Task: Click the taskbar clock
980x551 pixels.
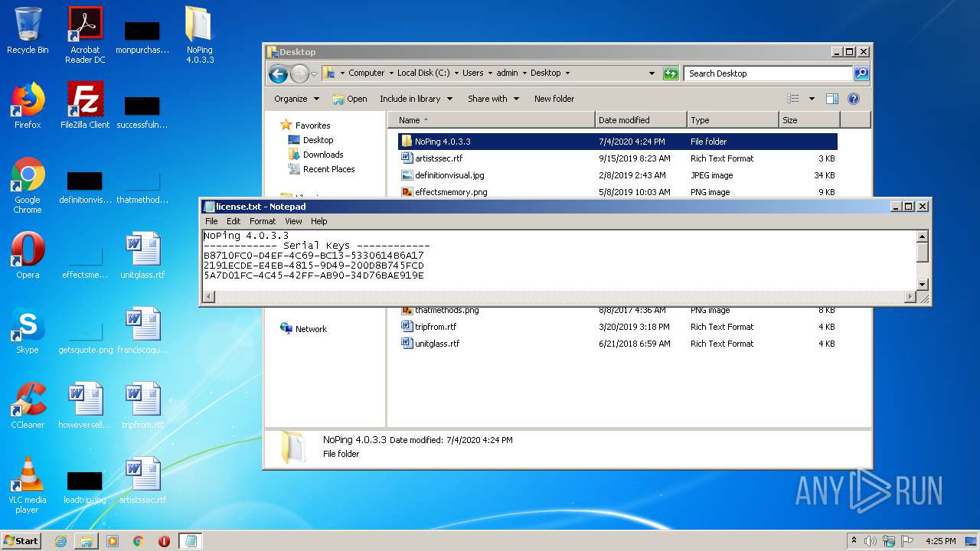Action: coord(940,541)
